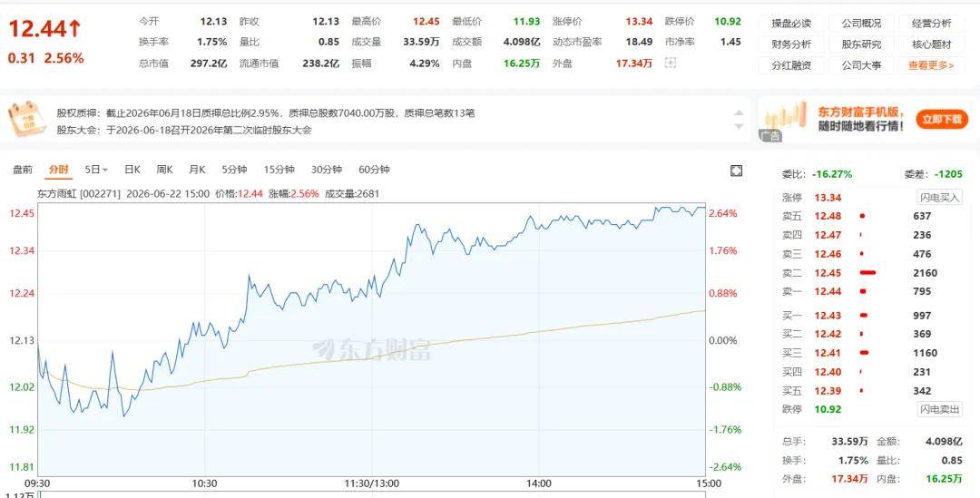Click the 动态市盈率 18.49 value
This screenshot has width=980, height=498.
[639, 42]
